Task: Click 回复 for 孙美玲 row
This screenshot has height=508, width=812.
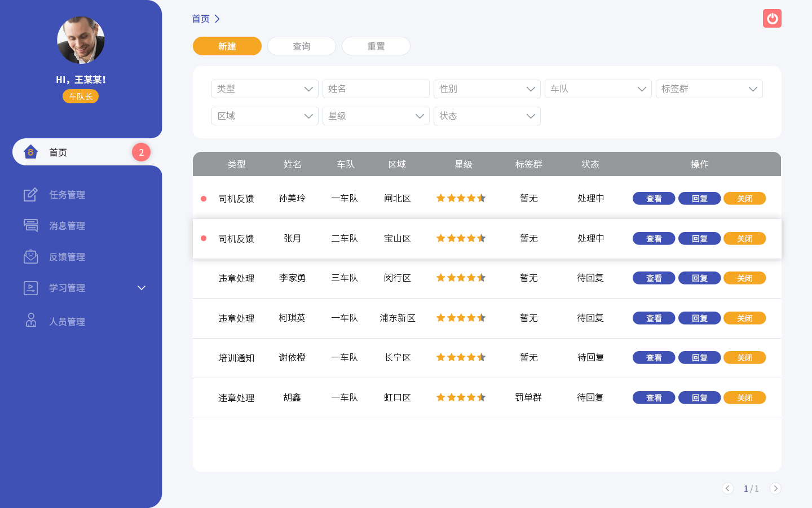Action: tap(700, 199)
